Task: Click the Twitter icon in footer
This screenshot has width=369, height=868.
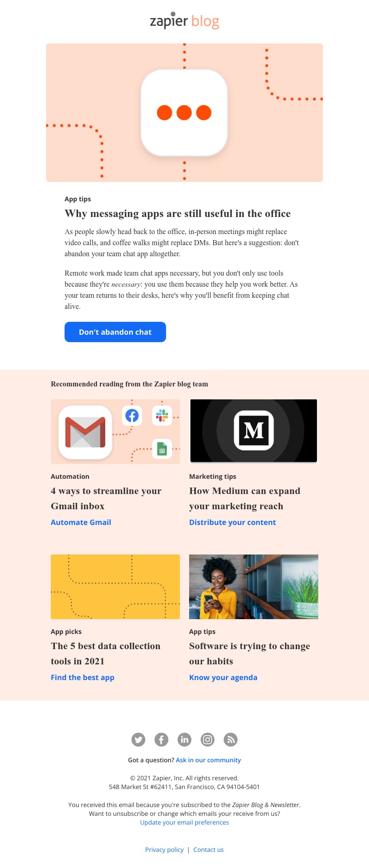Action: [138, 740]
